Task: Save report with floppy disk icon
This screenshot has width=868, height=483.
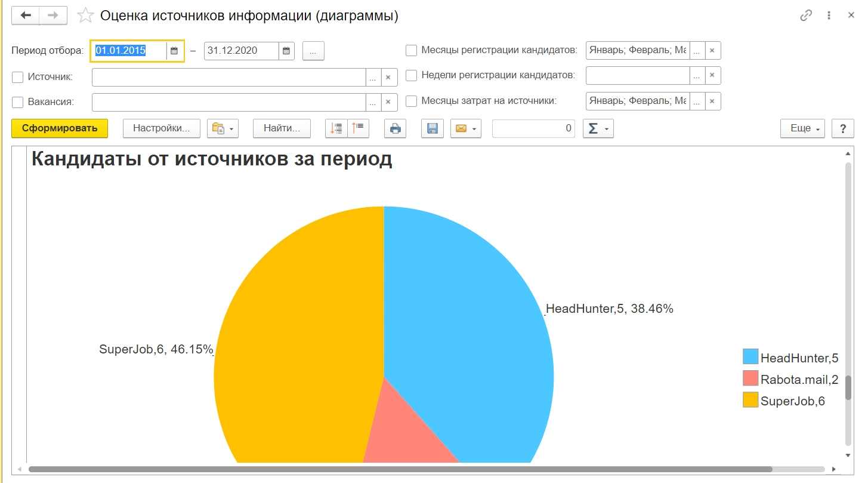Action: [x=433, y=128]
